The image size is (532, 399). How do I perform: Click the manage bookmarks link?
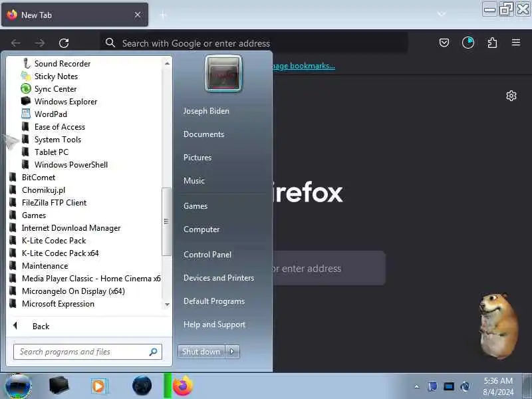(x=304, y=66)
